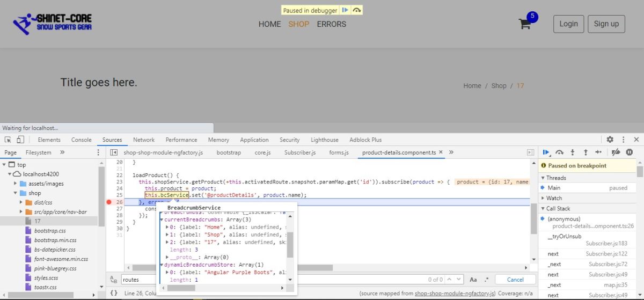The width and height of the screenshot is (644, 300).
Task: Step into next function call
Action: tap(573, 152)
